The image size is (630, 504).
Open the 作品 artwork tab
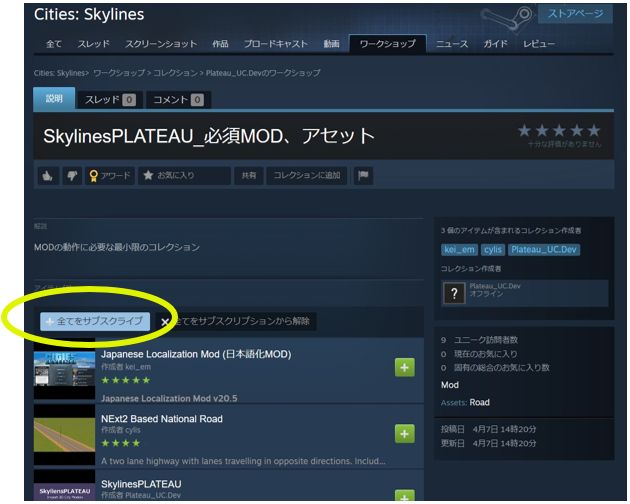pyautogui.click(x=220, y=44)
